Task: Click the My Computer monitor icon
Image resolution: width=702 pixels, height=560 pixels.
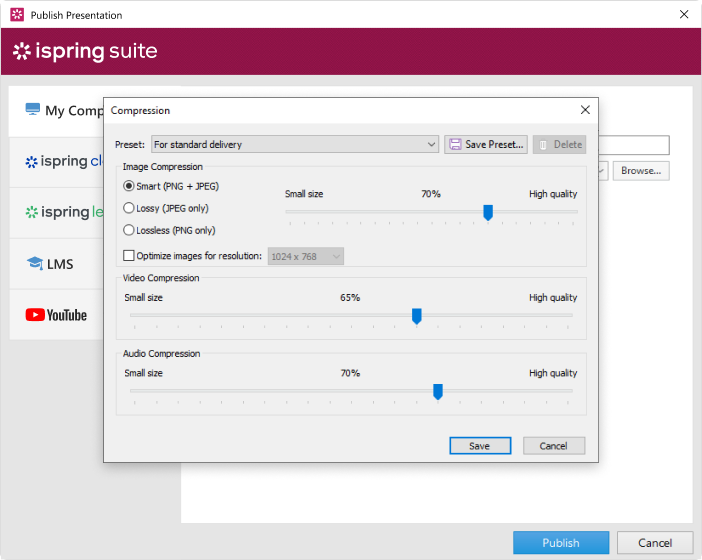Action: coord(33,109)
